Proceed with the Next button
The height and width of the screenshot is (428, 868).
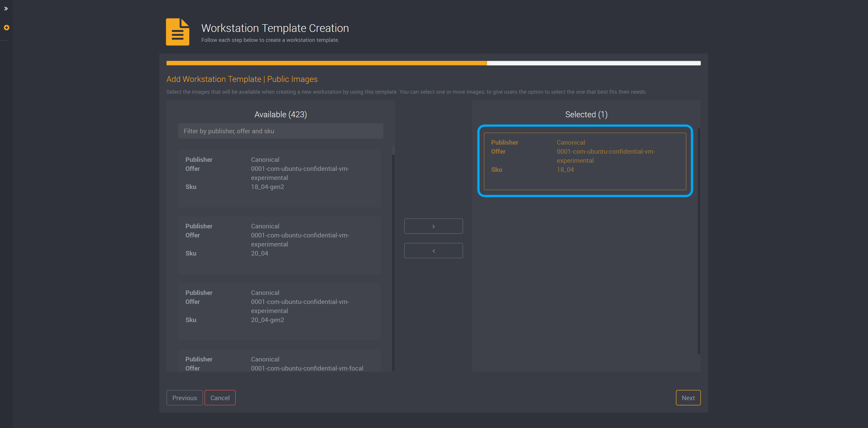point(688,398)
